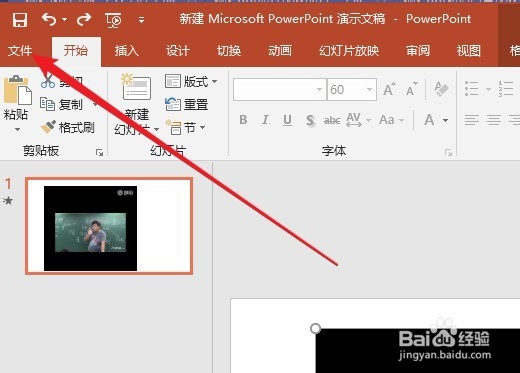Start slideshow from beginning icon

point(113,20)
